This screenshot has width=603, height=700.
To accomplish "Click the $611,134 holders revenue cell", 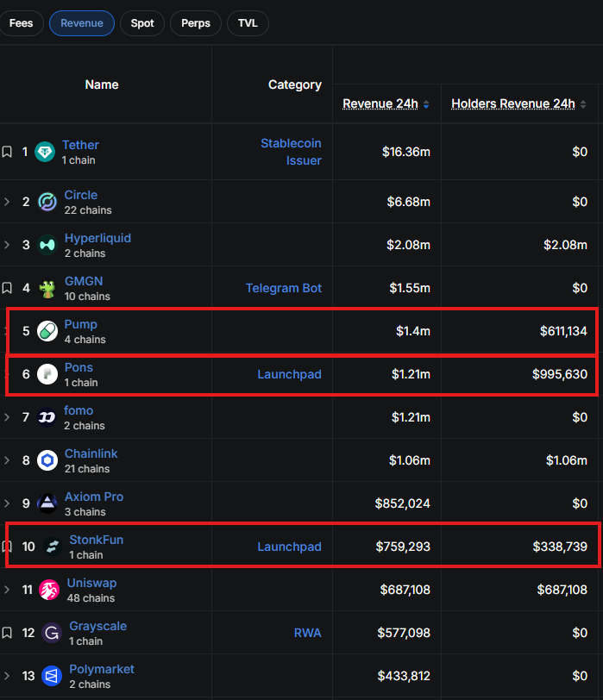I will click(x=563, y=331).
